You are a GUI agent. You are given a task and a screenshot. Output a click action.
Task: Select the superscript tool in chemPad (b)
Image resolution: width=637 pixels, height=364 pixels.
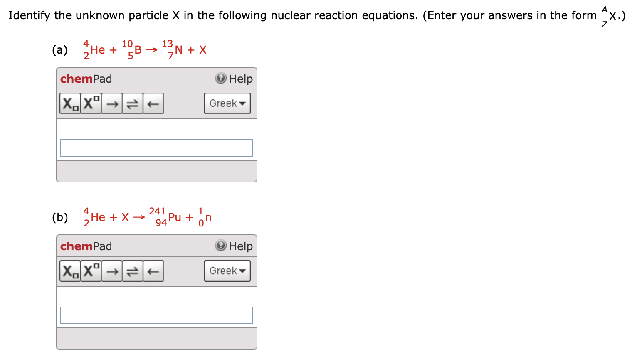90,271
